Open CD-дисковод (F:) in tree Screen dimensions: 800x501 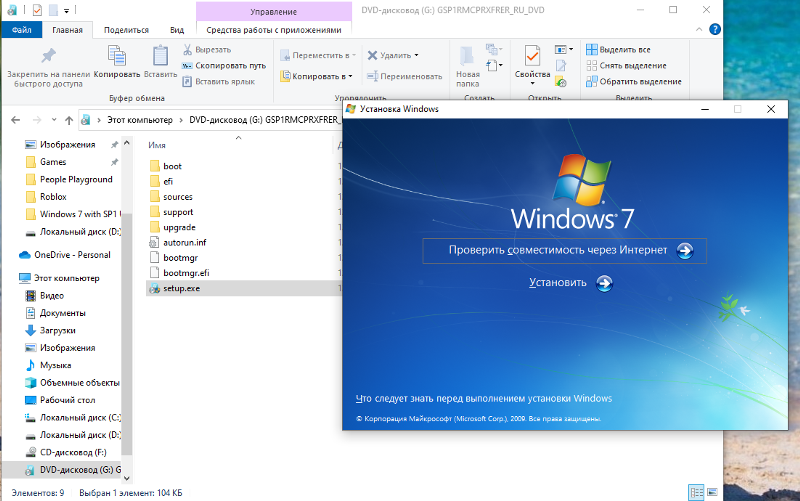(73, 452)
